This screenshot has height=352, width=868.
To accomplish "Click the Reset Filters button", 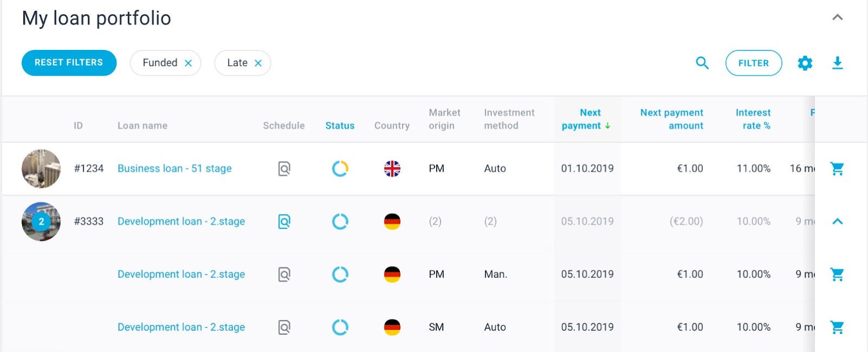I will tap(69, 63).
